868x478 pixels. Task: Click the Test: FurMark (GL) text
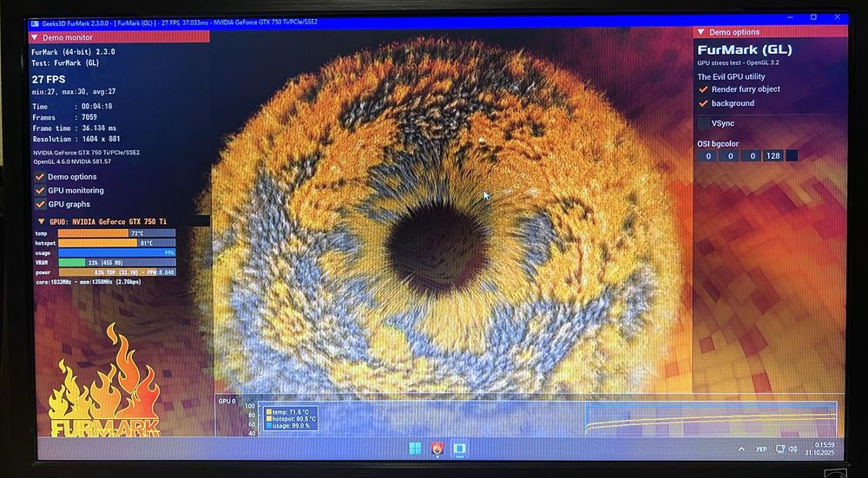click(65, 63)
